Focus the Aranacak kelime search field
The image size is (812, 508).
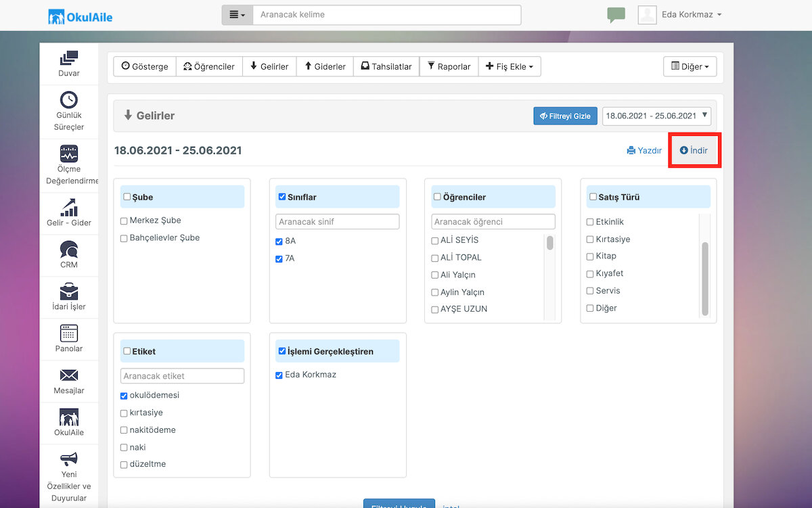pos(387,15)
